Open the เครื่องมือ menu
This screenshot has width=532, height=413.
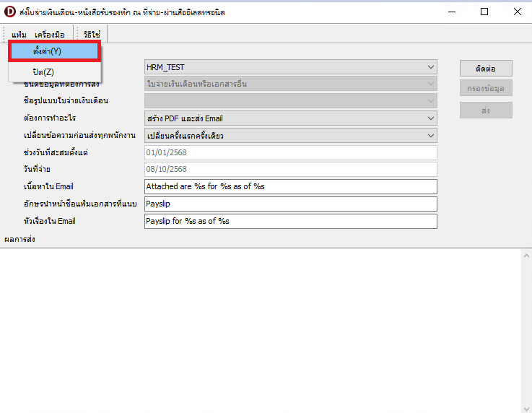click(50, 34)
